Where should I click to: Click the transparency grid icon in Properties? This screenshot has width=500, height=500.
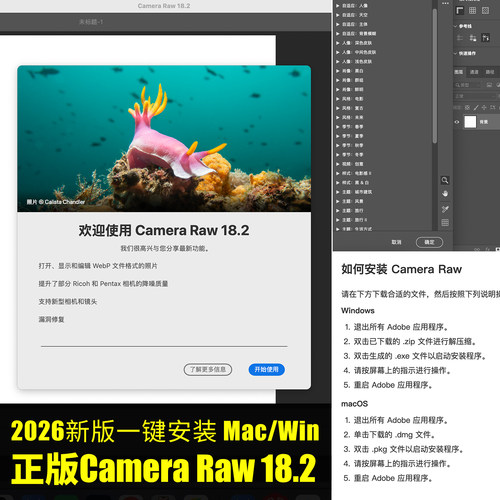485,10
